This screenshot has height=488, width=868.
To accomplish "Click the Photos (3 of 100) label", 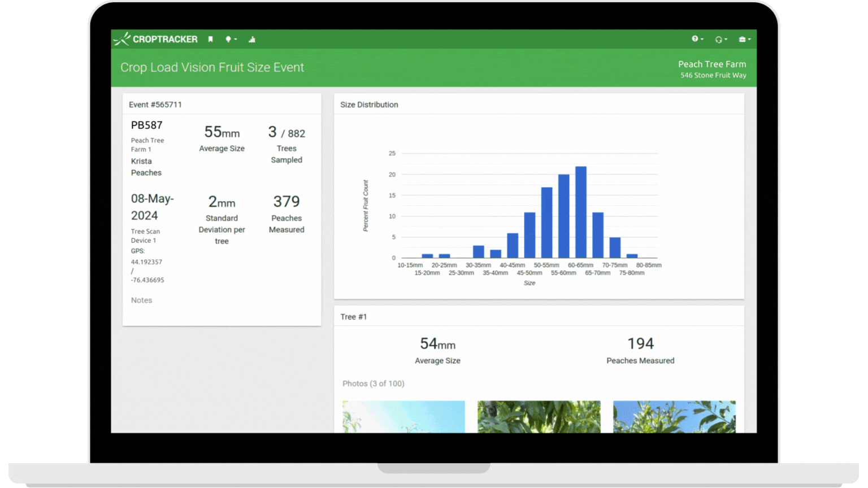I will 374,384.
